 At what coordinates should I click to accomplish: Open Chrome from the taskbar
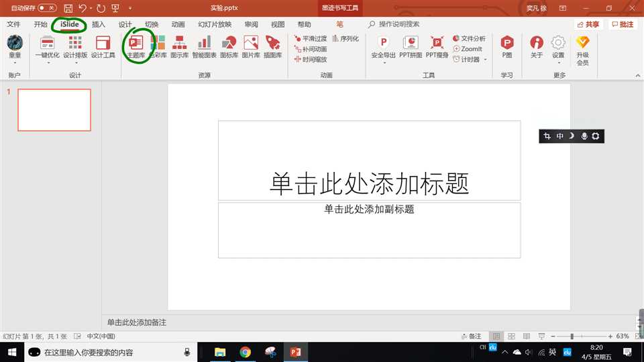tap(246, 352)
